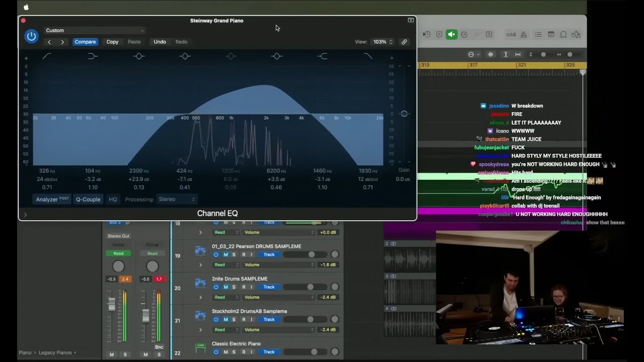Click the green speaker feedback toolbar icon
The width and height of the screenshot is (644, 362).
tap(451, 34)
